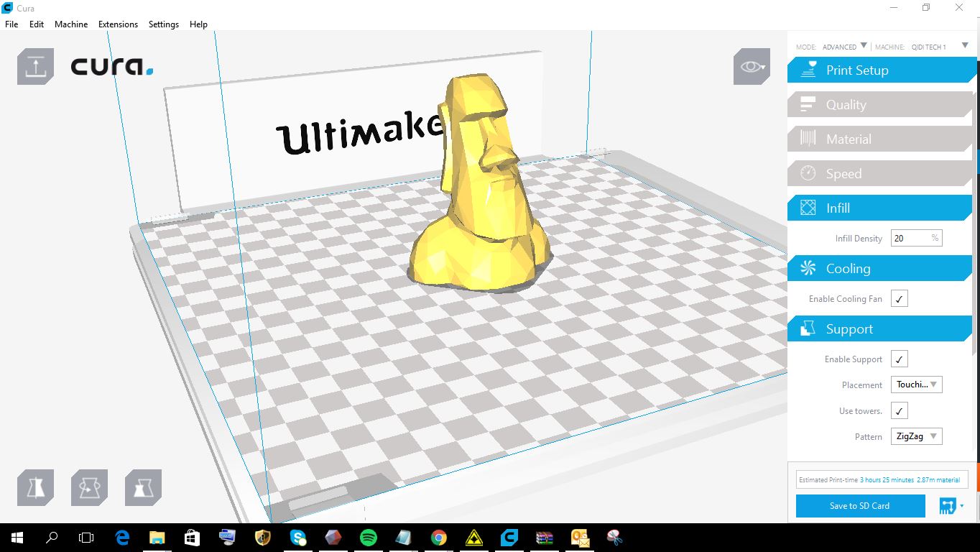
Task: Open WinRAR from the taskbar
Action: tap(544, 537)
